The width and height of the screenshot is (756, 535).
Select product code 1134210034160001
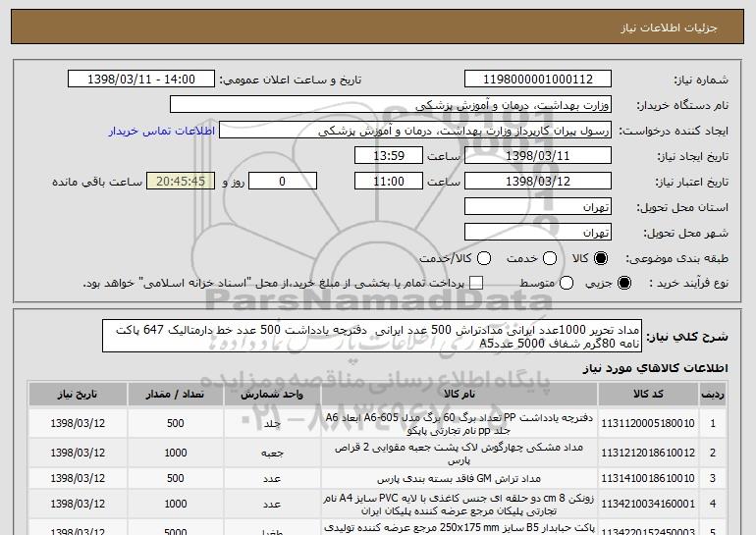[x=648, y=504]
